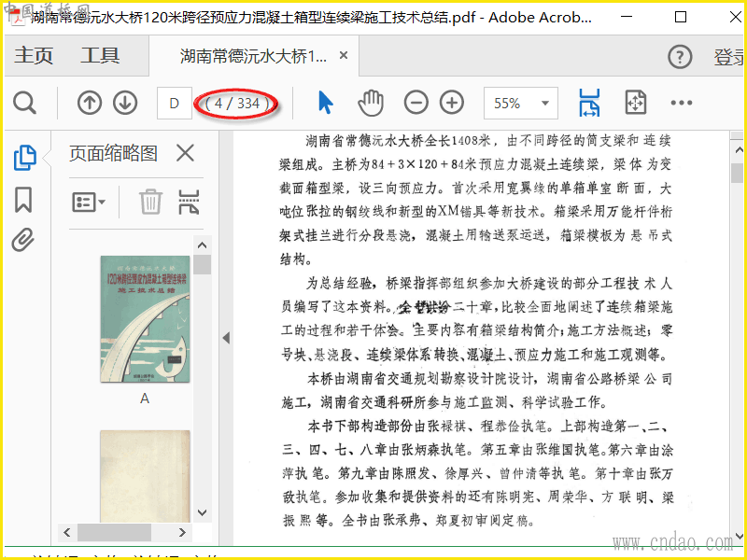This screenshot has height=560, width=747.
Task: Collapse the left navigation pane arrow
Action: pos(225,338)
